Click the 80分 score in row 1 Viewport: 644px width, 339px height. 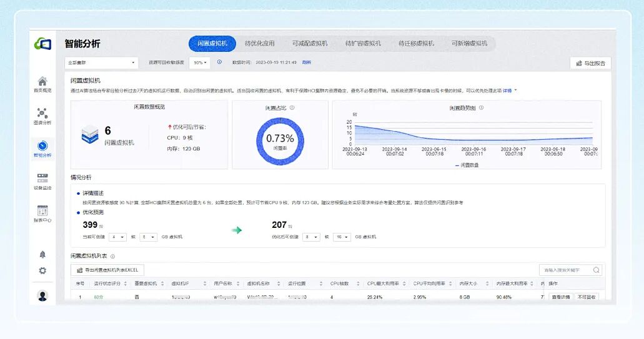(x=99, y=297)
